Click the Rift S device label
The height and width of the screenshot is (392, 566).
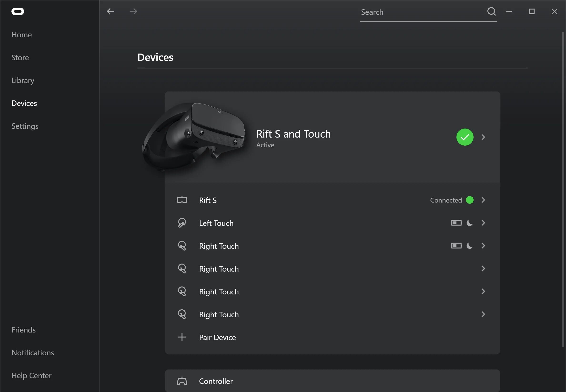pyautogui.click(x=208, y=200)
